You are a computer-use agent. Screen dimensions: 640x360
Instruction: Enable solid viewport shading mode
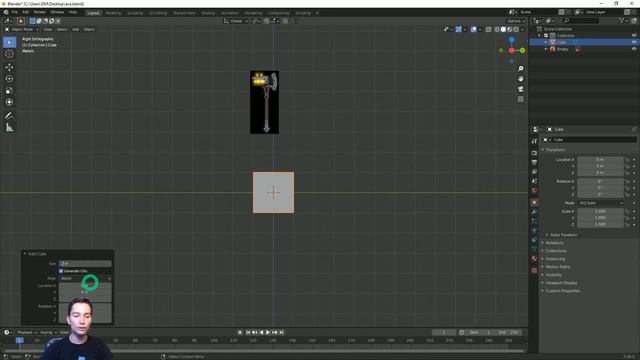[x=503, y=29]
